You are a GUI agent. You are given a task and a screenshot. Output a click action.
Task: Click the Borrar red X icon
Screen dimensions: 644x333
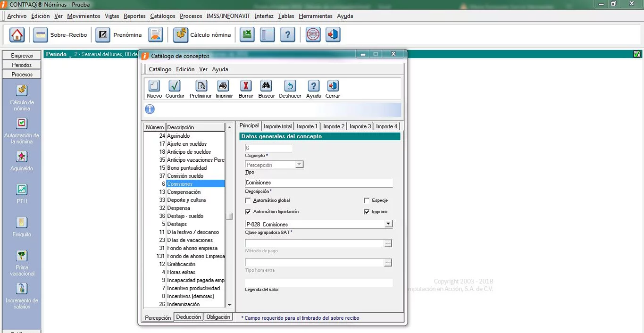[245, 86]
